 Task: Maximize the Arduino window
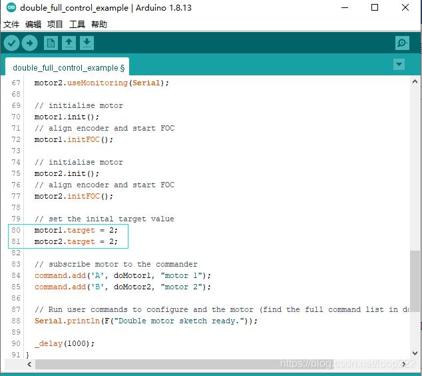pyautogui.click(x=375, y=7)
